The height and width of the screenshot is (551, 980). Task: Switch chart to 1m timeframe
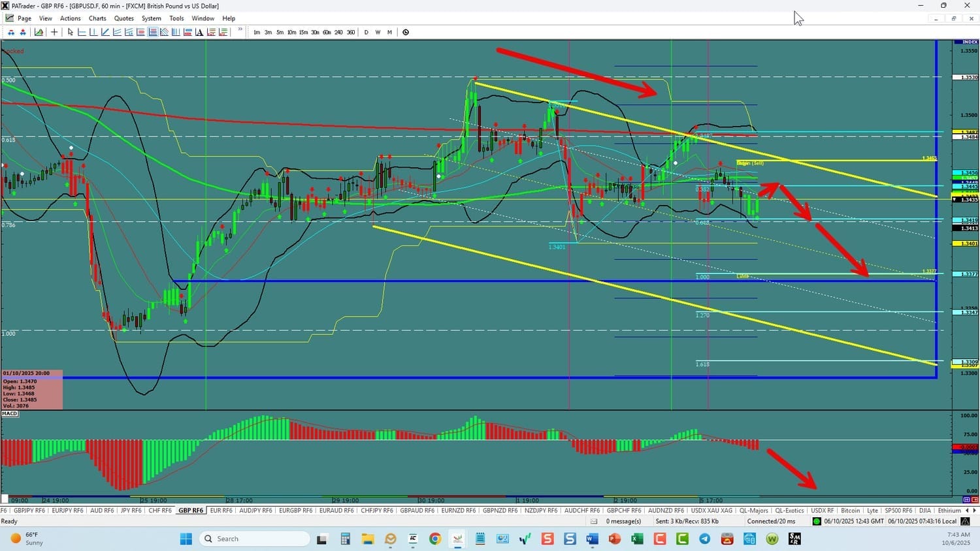257,32
